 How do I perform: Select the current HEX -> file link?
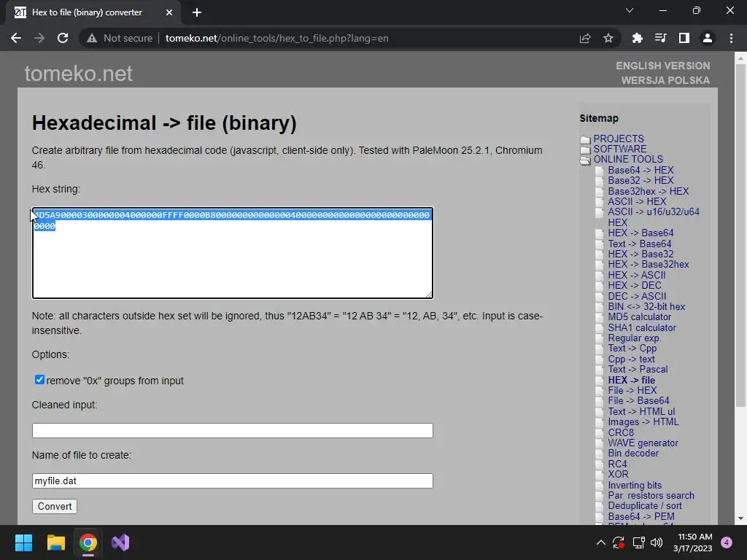[631, 380]
